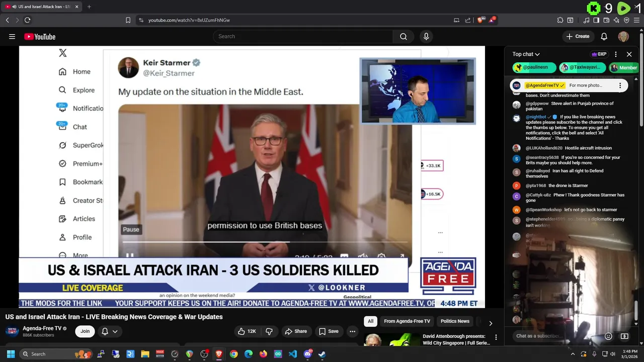
Task: Open the browser extensions puzzle icon
Action: (560, 20)
